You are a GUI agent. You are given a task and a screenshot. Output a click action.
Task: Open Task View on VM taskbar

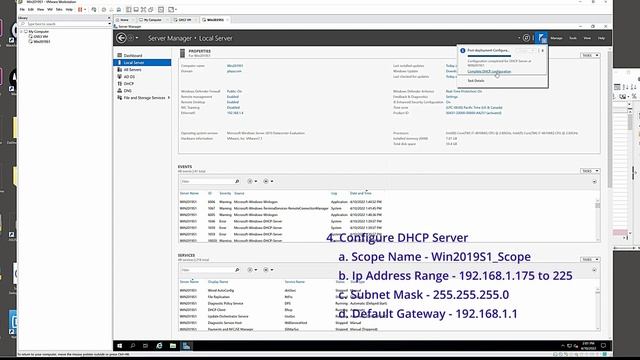coord(146,346)
